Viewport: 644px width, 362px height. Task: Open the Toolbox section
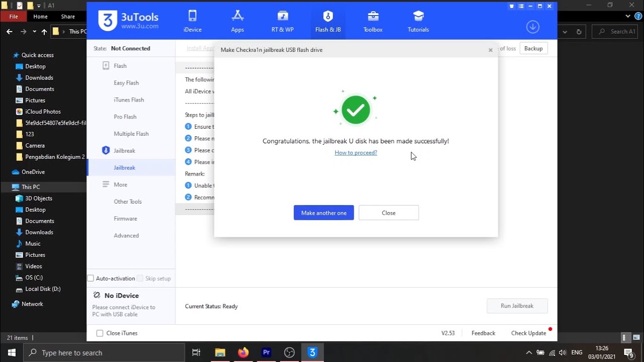373,21
